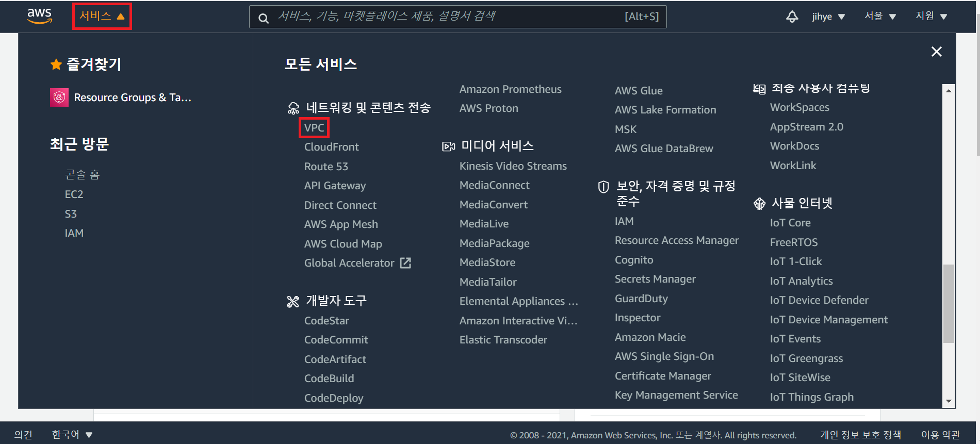The width and height of the screenshot is (980, 444).
Task: Collapse the 서비스 services dropdown
Action: 102,16
